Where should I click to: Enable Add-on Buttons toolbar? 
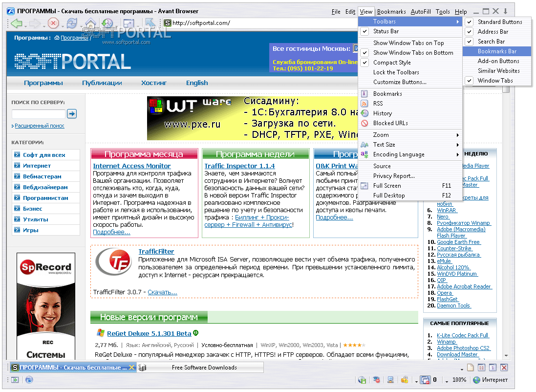pyautogui.click(x=497, y=61)
